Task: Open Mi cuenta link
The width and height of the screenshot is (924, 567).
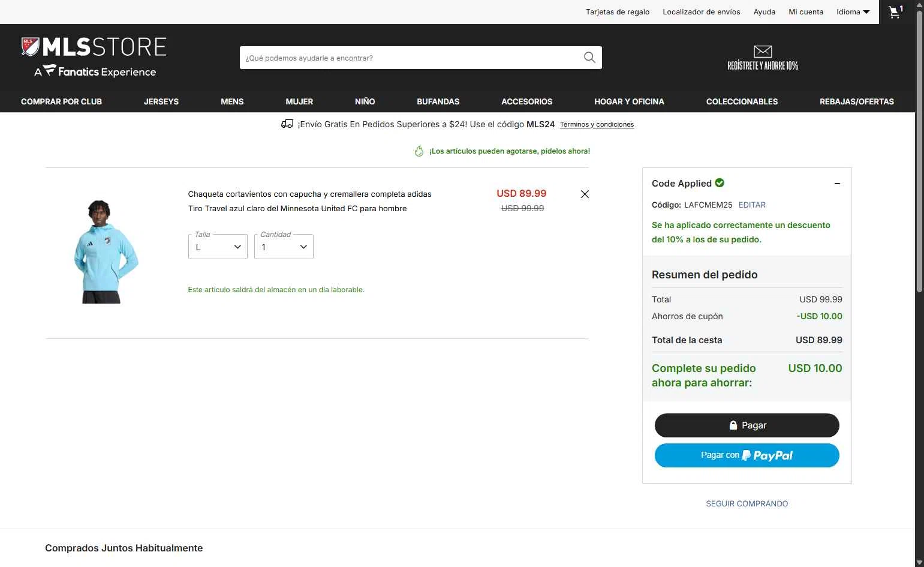Action: coord(806,12)
